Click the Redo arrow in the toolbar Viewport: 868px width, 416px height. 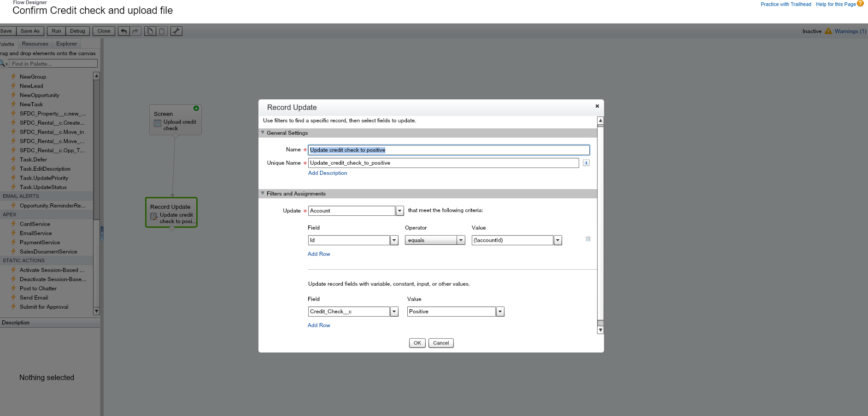point(135,31)
